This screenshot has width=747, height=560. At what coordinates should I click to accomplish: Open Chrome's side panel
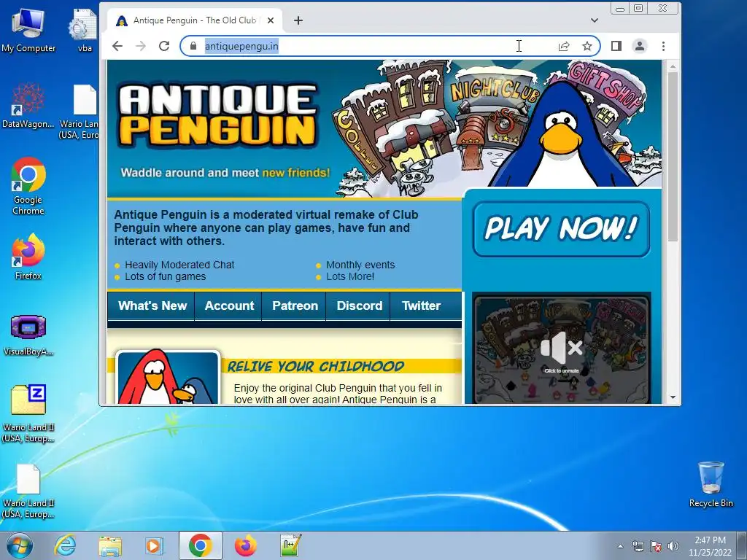[x=616, y=46]
